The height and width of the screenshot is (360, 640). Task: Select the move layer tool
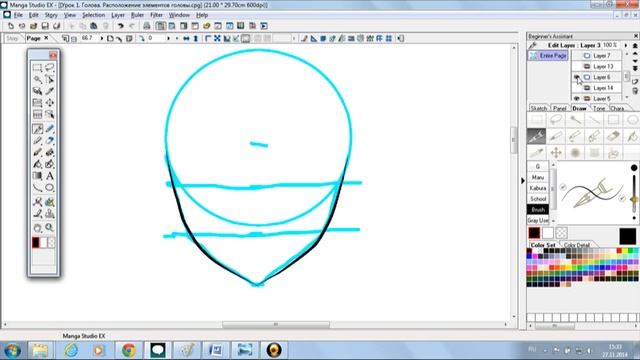click(49, 103)
